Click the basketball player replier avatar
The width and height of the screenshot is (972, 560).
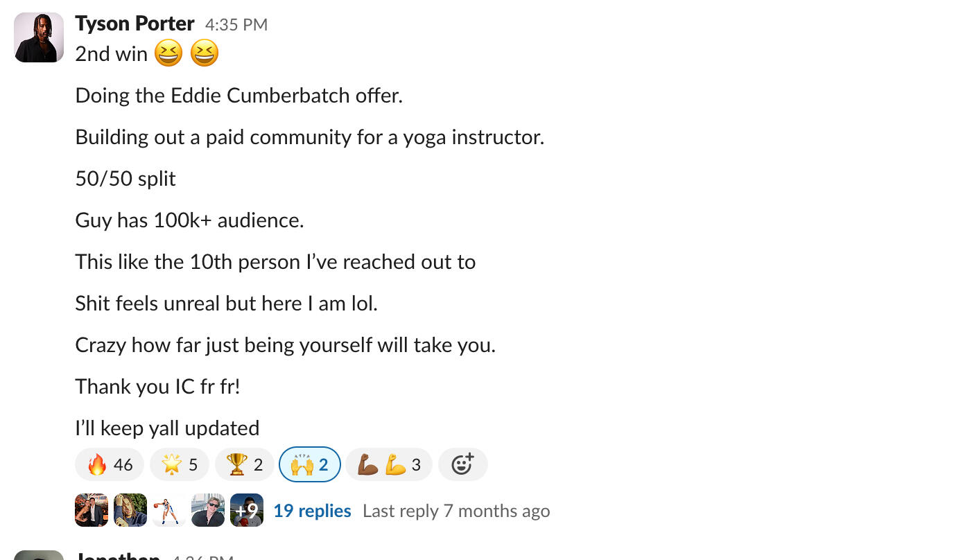169,510
